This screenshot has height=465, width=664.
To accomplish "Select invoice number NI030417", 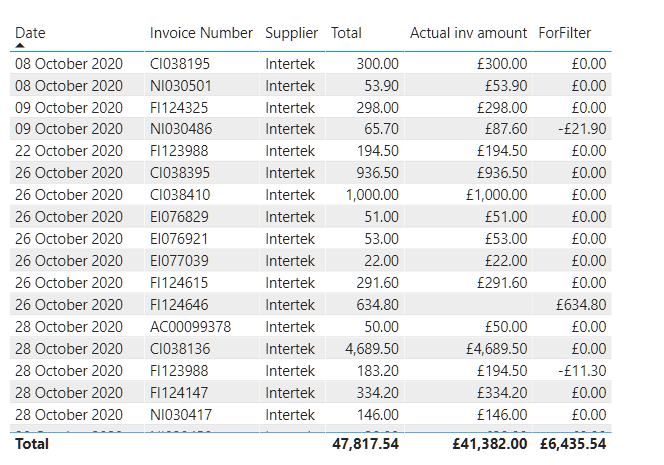I will [x=180, y=415].
